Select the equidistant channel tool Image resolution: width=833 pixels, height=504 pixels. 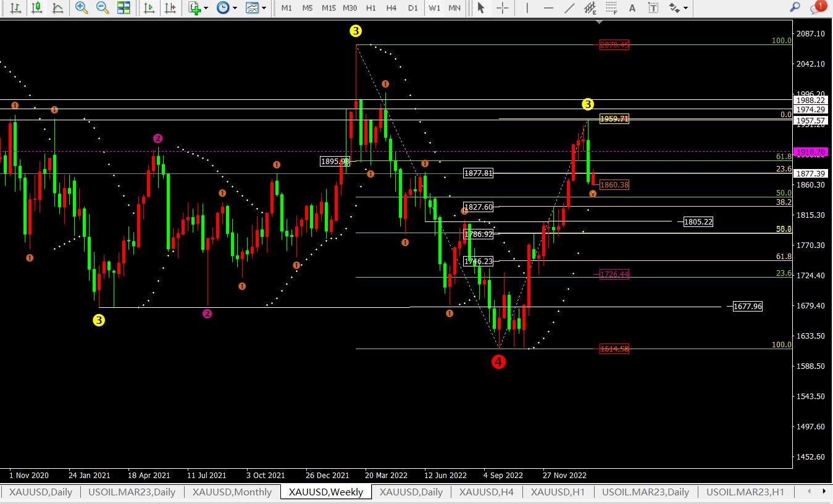tap(591, 8)
